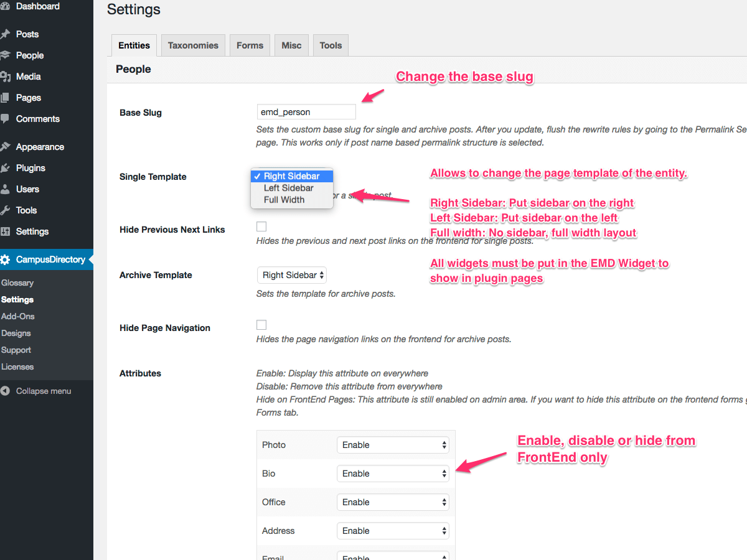The width and height of the screenshot is (747, 560).
Task: Open the Forms settings tab
Action: coord(250,45)
